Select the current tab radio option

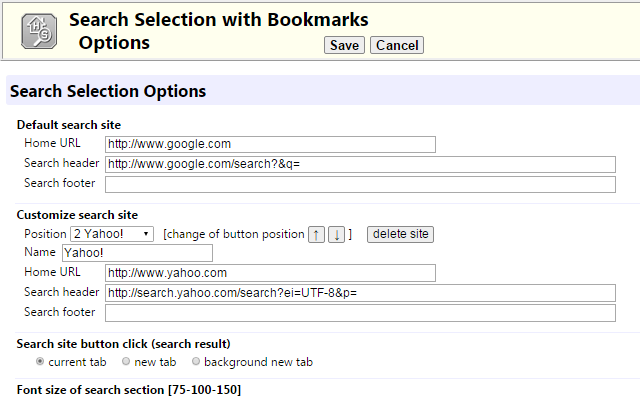pos(40,361)
